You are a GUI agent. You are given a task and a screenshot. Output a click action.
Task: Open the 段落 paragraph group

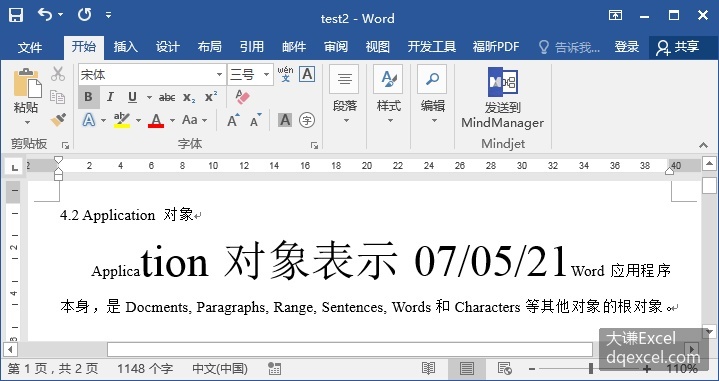click(x=344, y=95)
